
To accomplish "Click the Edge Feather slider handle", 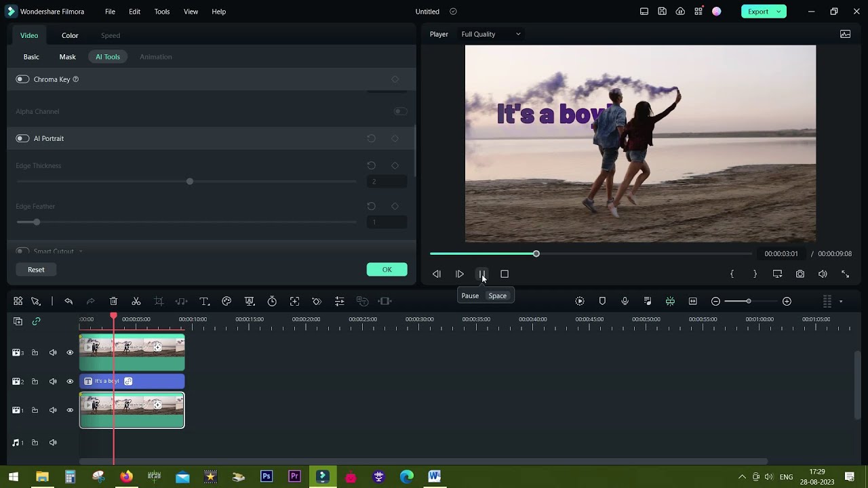I will 37,222.
